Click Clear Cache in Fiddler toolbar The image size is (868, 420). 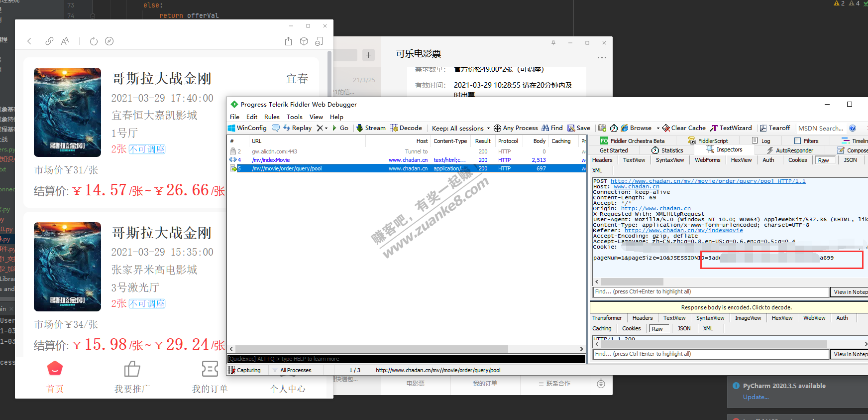(x=684, y=128)
